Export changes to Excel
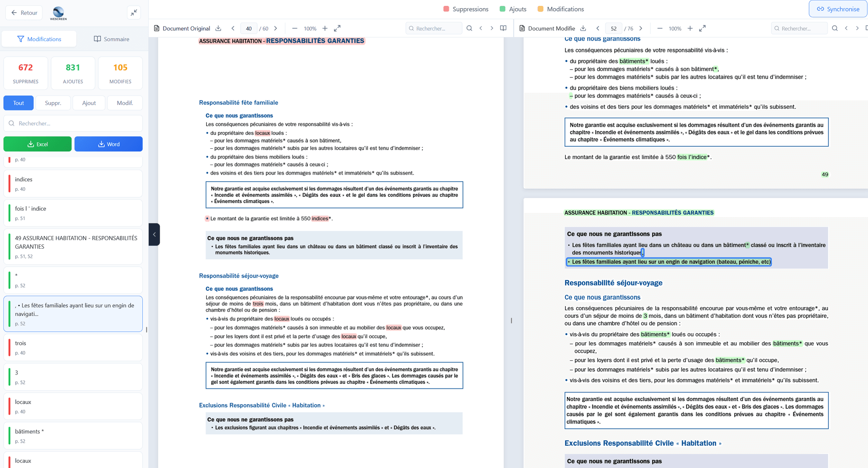 pos(37,144)
